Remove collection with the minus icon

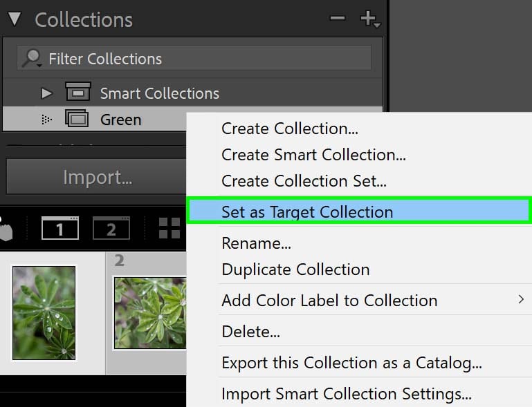coord(338,18)
